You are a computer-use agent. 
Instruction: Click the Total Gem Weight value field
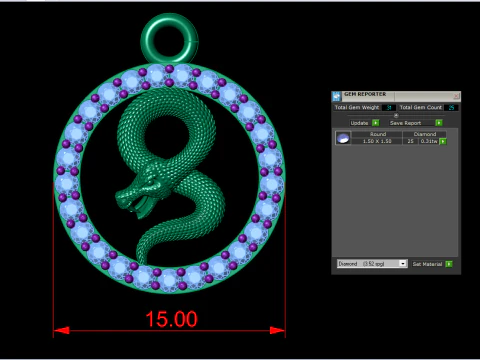388,108
